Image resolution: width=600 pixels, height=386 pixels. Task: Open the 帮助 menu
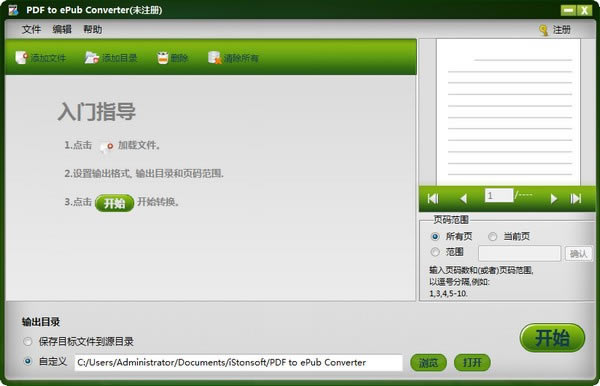coord(93,29)
